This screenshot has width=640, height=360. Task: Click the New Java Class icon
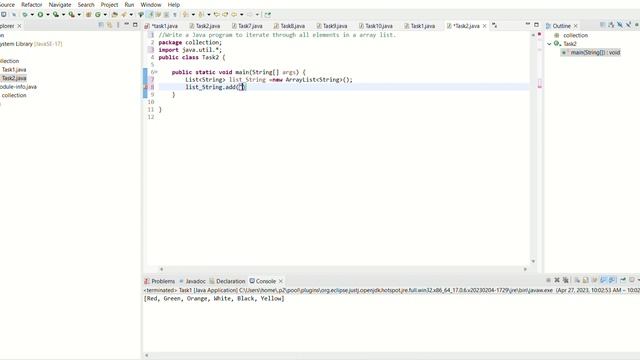click(98, 15)
